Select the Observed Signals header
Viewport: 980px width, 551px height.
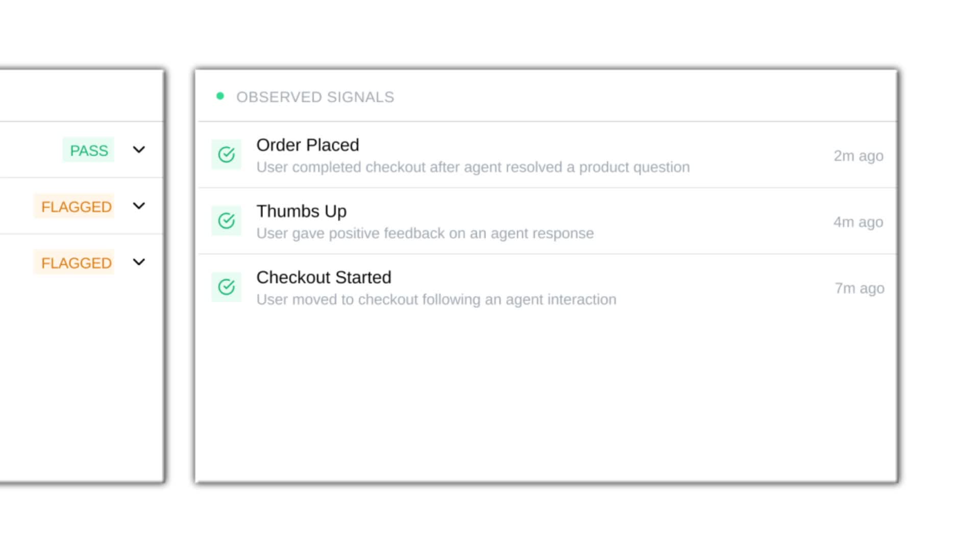pos(315,97)
